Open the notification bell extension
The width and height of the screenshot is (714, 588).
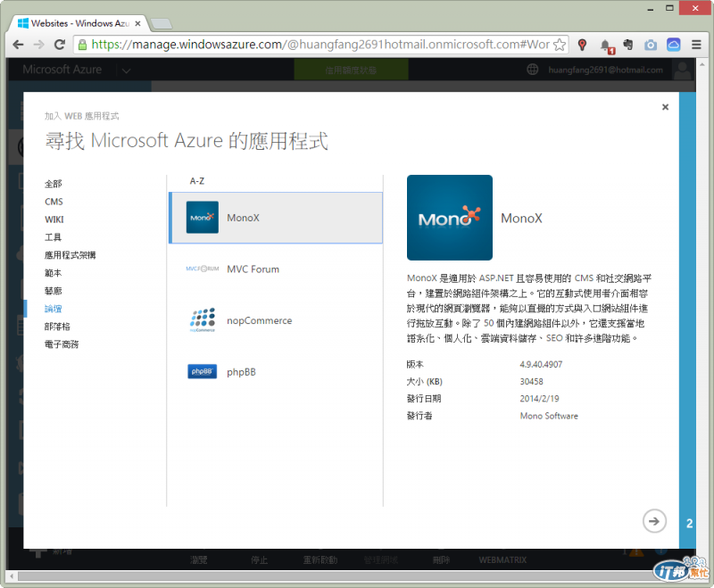coord(607,46)
